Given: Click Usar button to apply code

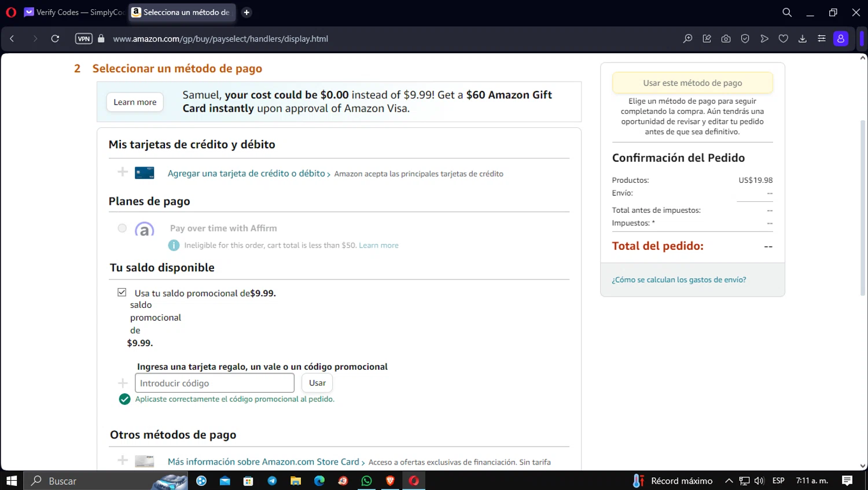Looking at the screenshot, I should click(x=317, y=383).
